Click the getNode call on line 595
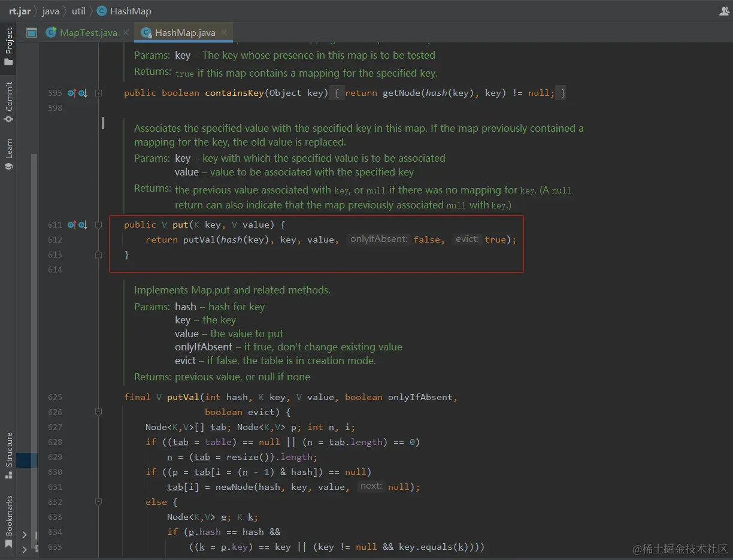Viewport: 733px width, 560px height. (402, 93)
